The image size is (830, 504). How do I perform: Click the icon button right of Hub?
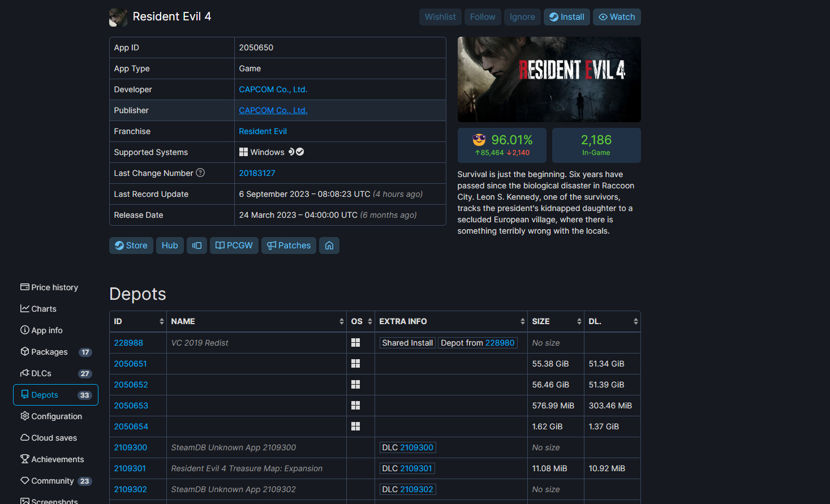coord(197,245)
